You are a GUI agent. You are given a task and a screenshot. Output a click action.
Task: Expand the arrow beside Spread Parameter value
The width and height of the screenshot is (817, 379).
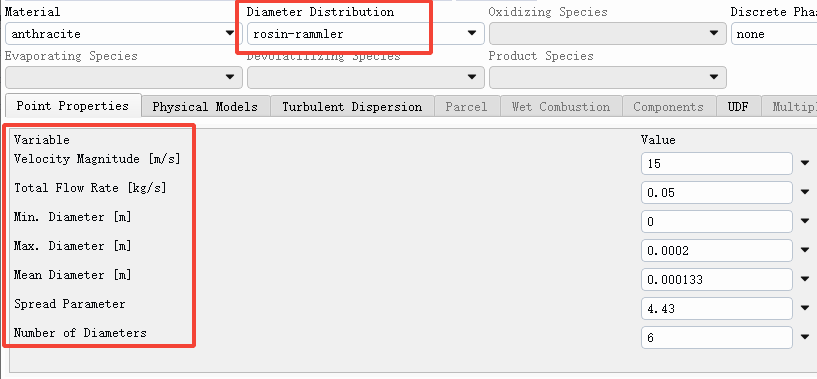pos(805,309)
